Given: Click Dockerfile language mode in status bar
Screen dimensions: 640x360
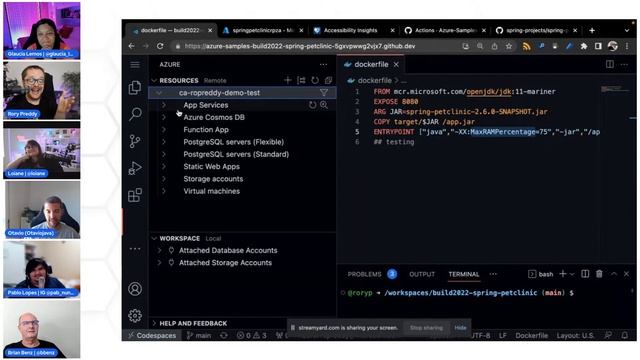Looking at the screenshot, I should click(x=531, y=335).
